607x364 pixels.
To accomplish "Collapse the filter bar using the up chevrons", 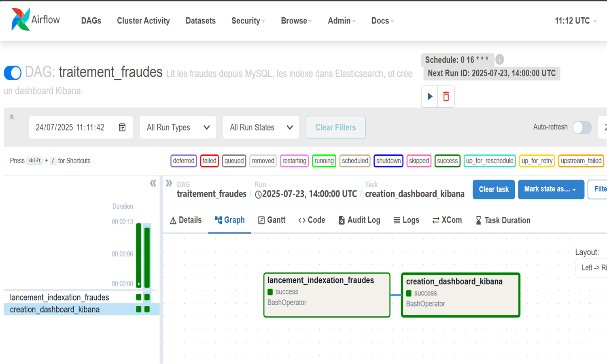I will coord(12,117).
